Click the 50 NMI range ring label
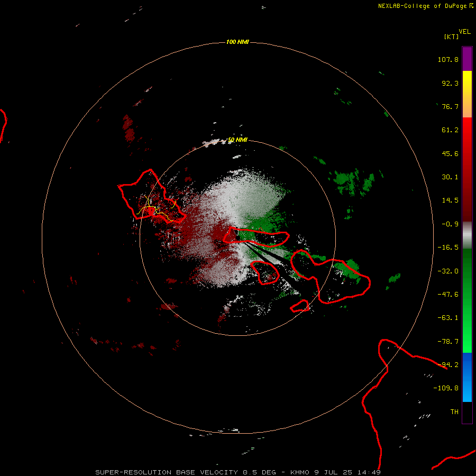The height and width of the screenshot is (476, 476). point(237,140)
